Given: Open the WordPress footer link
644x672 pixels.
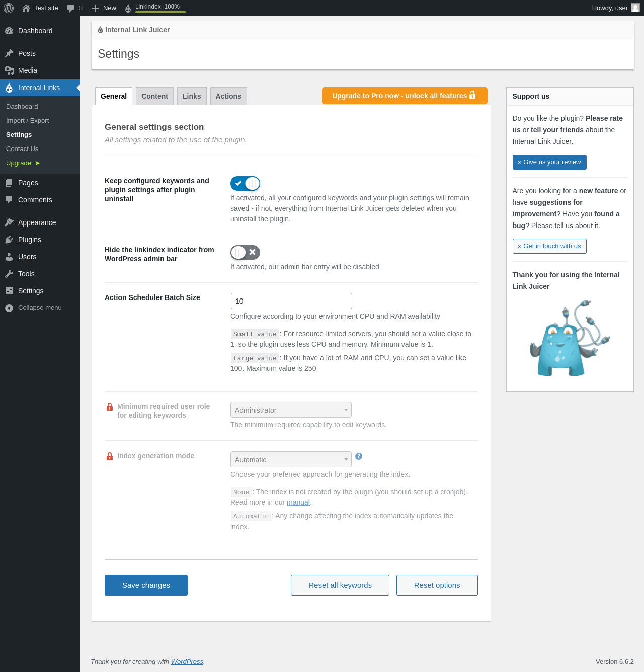Looking at the screenshot, I should coord(187,662).
